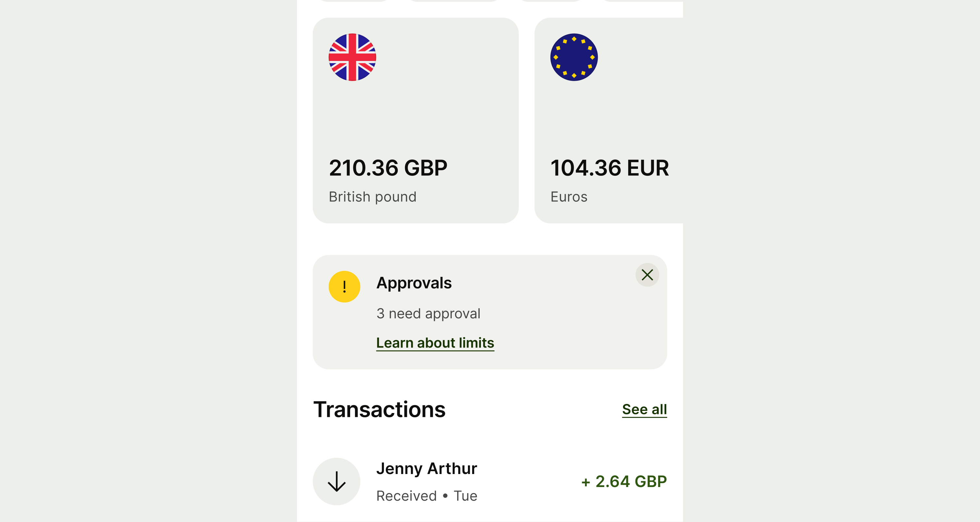Screen dimensions: 980x522
Task: Click the EU flag icon
Action: [574, 57]
